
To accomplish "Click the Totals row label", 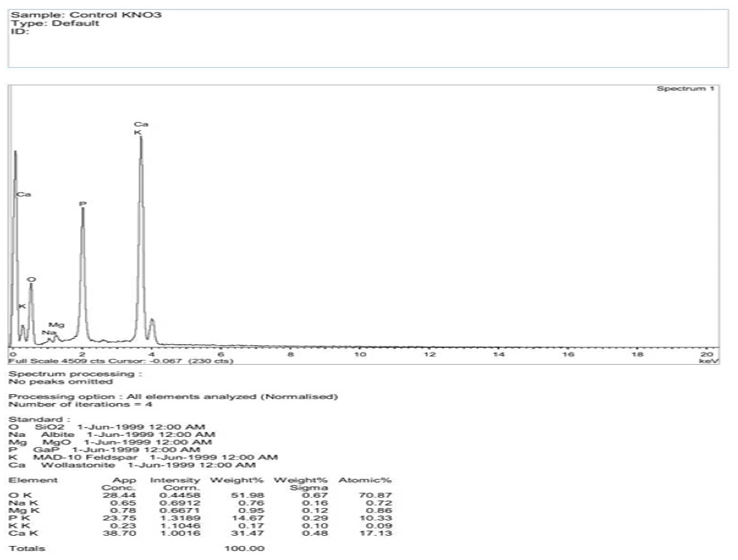I will [x=27, y=548].
